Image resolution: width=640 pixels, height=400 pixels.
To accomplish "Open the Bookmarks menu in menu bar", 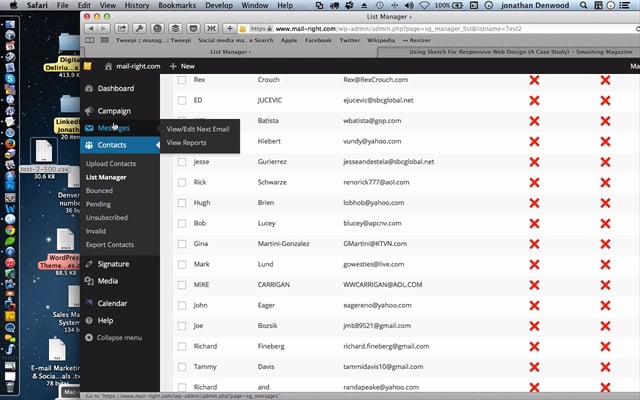I will click(177, 5).
